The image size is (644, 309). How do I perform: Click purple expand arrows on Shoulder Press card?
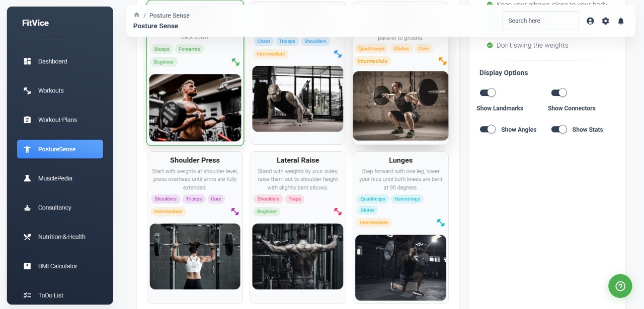[x=235, y=211]
